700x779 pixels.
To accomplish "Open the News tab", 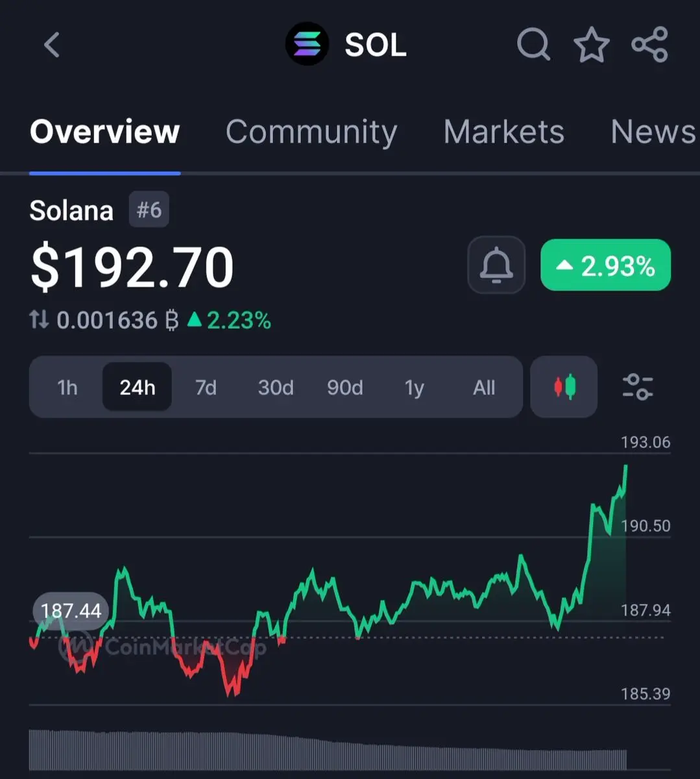I will (653, 132).
